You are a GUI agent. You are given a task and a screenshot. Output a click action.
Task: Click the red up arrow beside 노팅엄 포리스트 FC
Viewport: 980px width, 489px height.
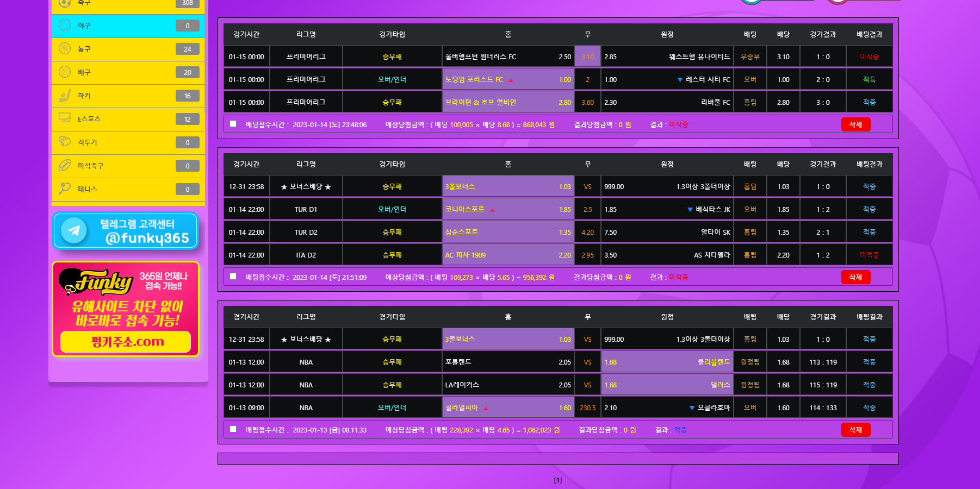(x=511, y=80)
